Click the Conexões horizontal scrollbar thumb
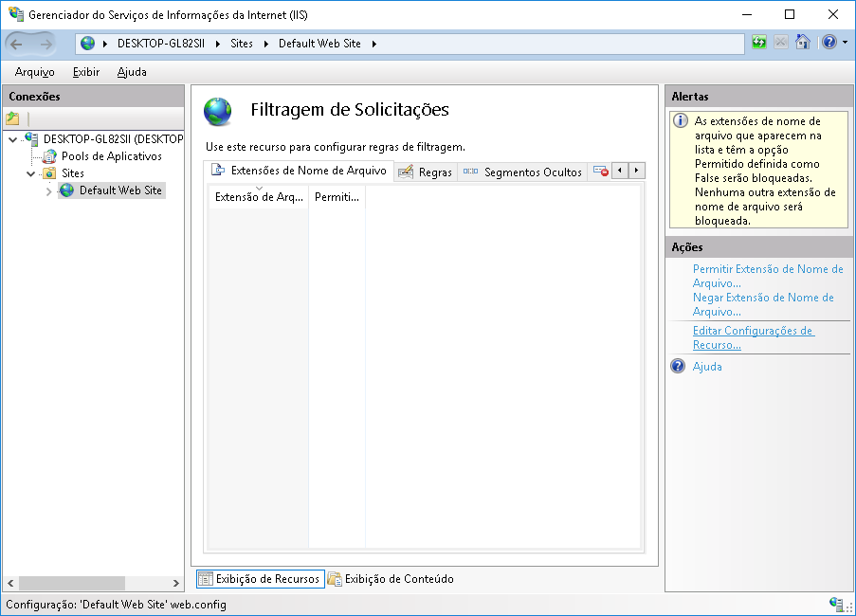856x616 pixels. point(72,583)
